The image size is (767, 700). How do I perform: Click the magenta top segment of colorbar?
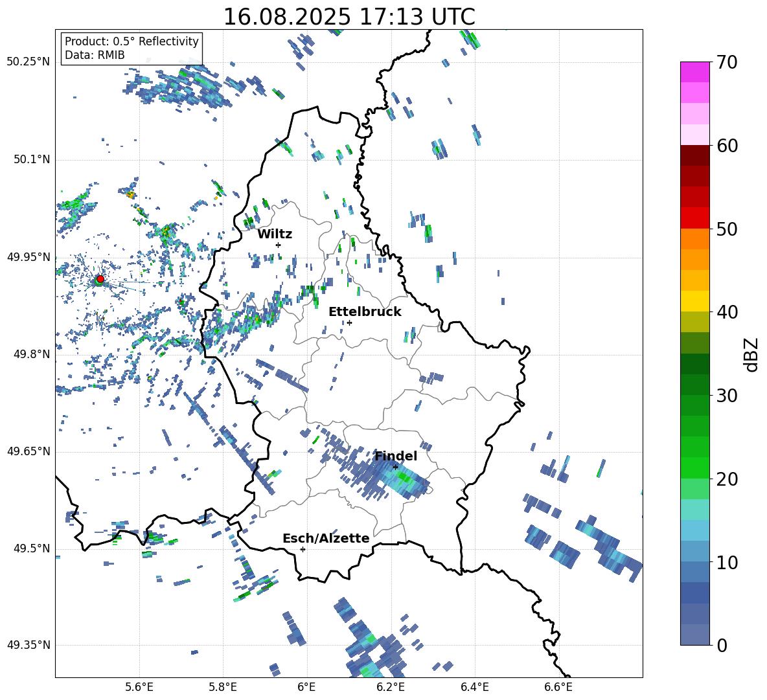[694, 72]
